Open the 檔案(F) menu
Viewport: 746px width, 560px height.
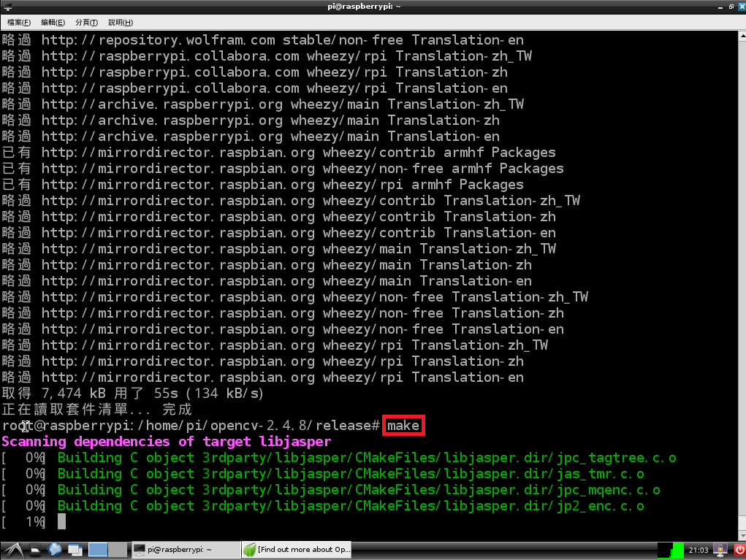coord(19,23)
